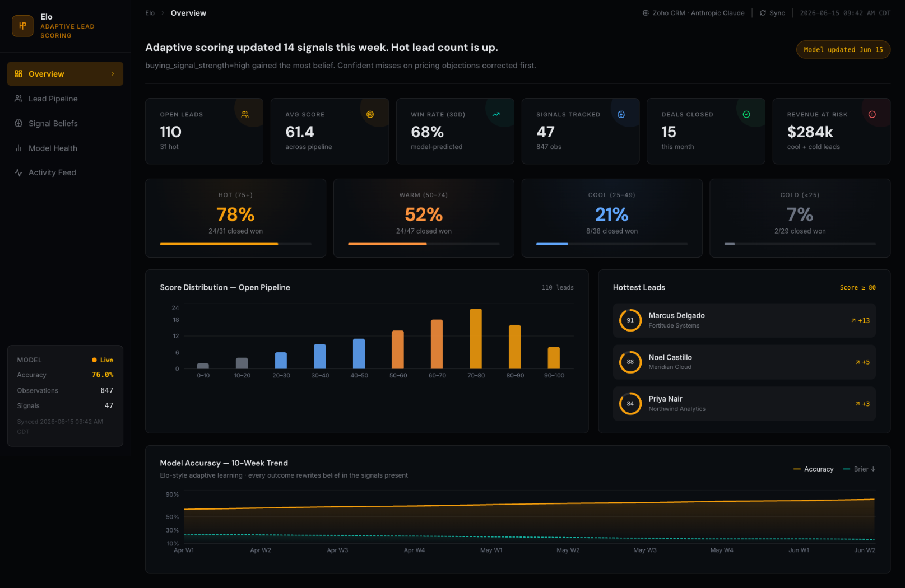Click the Elo breadcrumb link
Screen dimensions: 905x588
[150, 13]
